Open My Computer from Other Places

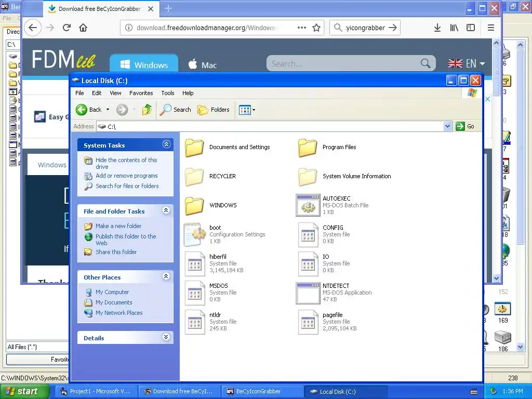112,292
